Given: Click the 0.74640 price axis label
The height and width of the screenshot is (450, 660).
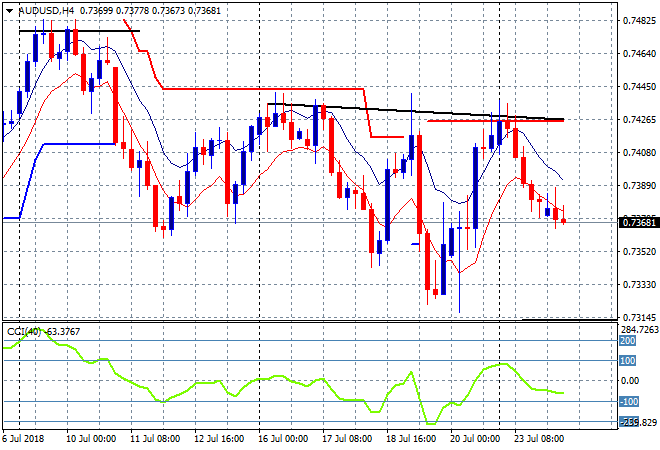Looking at the screenshot, I should [639, 53].
